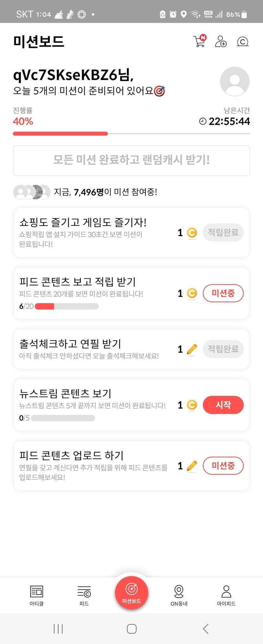The image size is (263, 644).
Task: Tap the 40% overall progress bar
Action: 131,134
